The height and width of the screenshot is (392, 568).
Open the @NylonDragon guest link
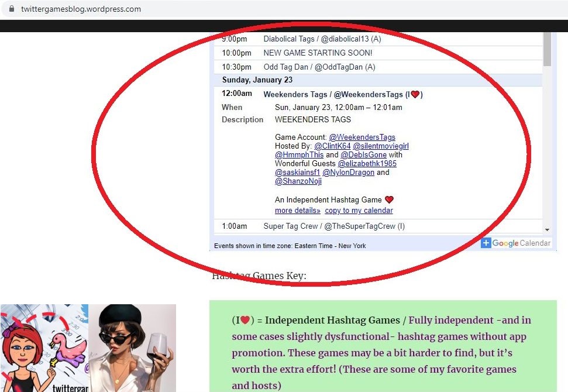tap(348, 173)
